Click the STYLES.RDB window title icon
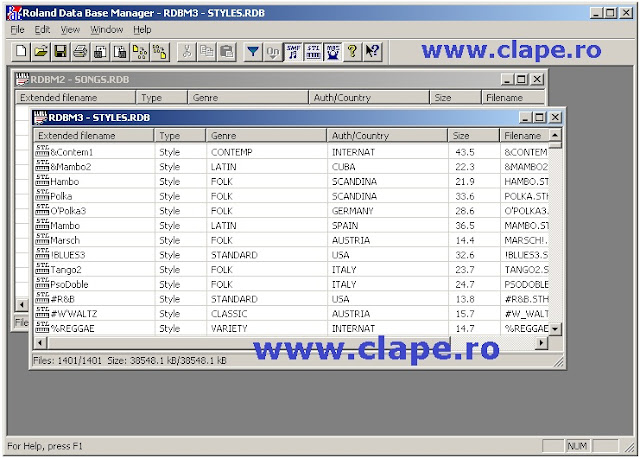This screenshot has height=459, width=640. pos(40,118)
